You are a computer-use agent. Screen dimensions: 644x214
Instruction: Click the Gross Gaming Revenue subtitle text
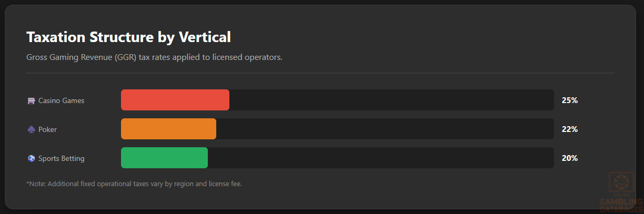tap(154, 57)
